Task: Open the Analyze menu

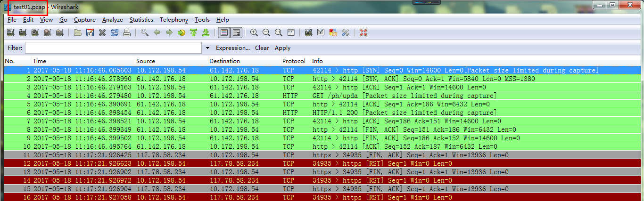Action: 112,20
